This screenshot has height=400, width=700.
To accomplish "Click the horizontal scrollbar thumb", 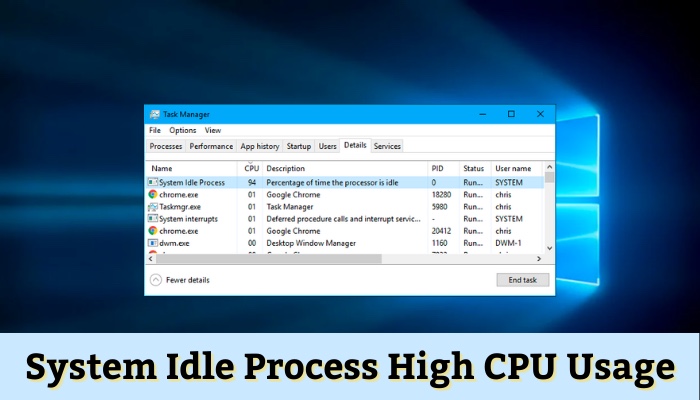I will [x=269, y=258].
